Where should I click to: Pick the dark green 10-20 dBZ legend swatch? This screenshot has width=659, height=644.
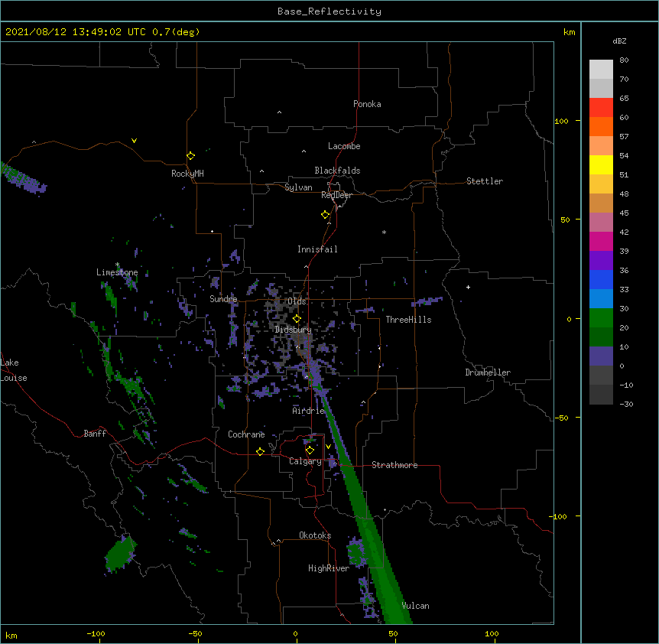coord(601,337)
